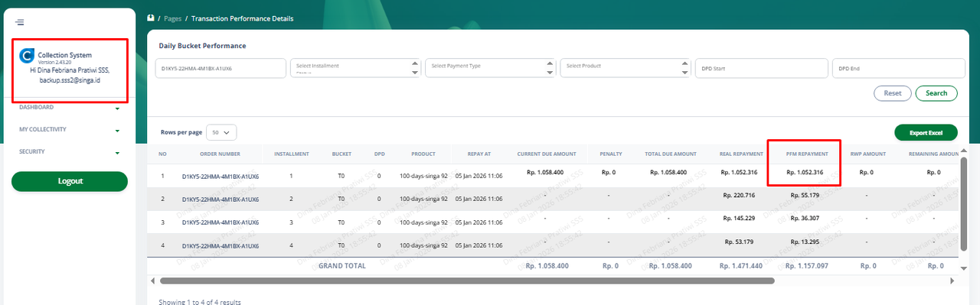This screenshot has width=980, height=305.
Task: Click the right arrow of horizontal scrollbar
Action: pos(953,281)
